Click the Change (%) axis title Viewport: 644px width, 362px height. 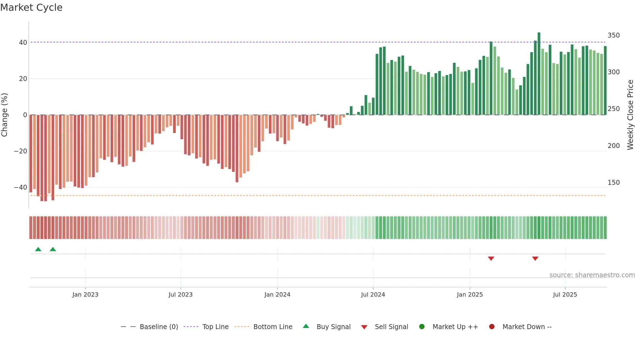click(4, 115)
